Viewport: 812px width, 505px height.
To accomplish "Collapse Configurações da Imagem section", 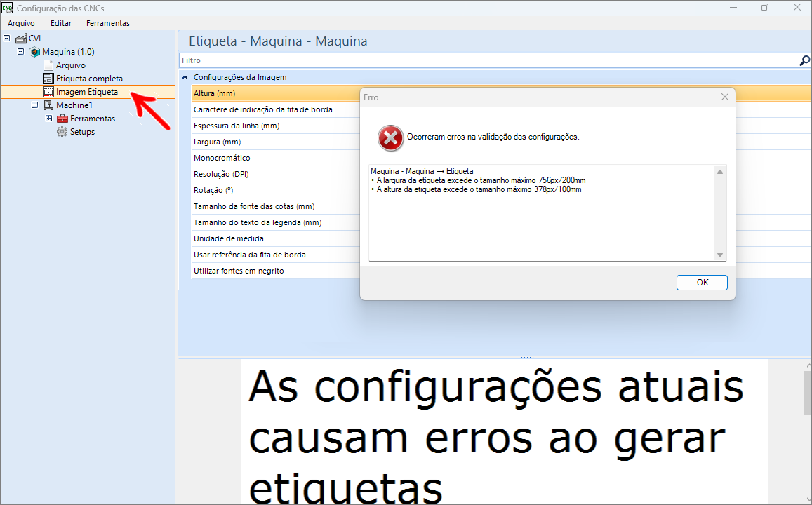I will point(185,77).
